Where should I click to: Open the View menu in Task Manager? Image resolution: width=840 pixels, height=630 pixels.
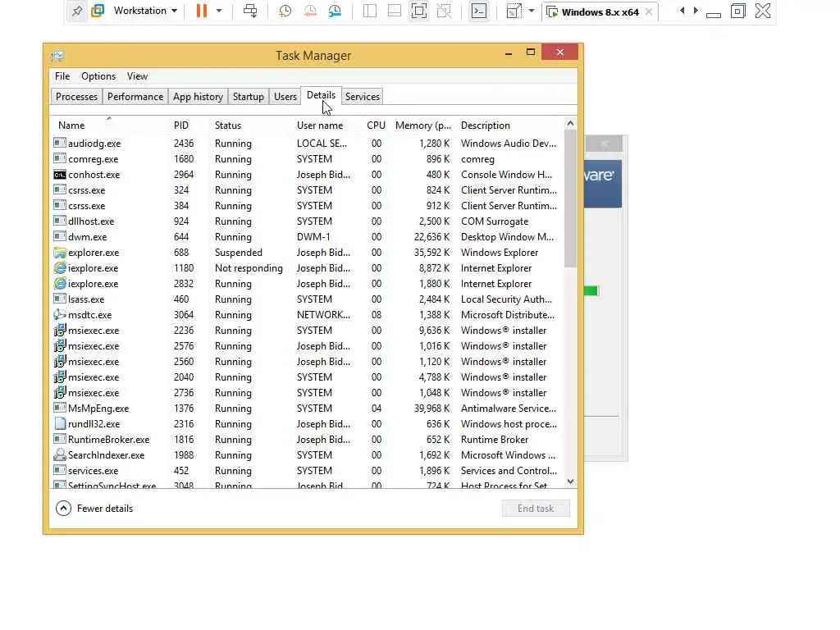pos(137,76)
